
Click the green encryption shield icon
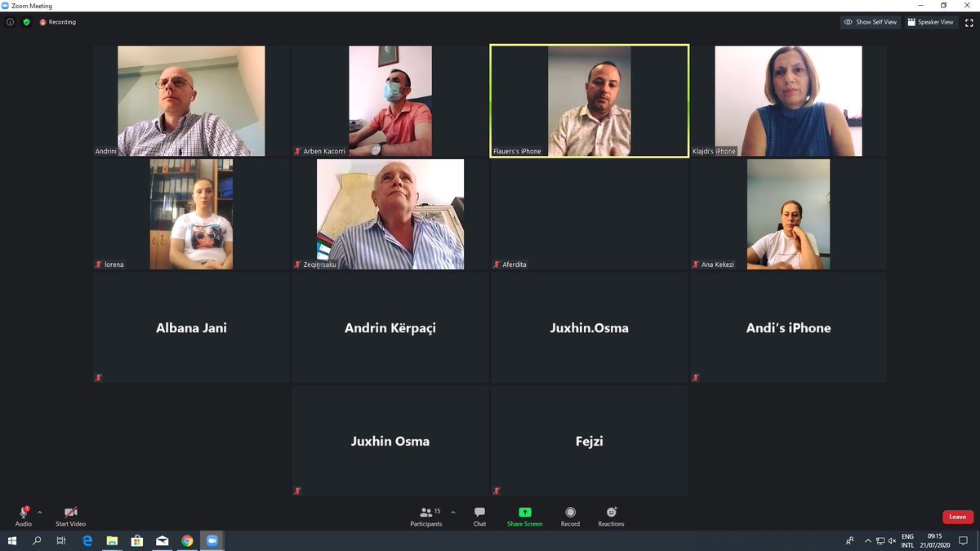pos(26,22)
